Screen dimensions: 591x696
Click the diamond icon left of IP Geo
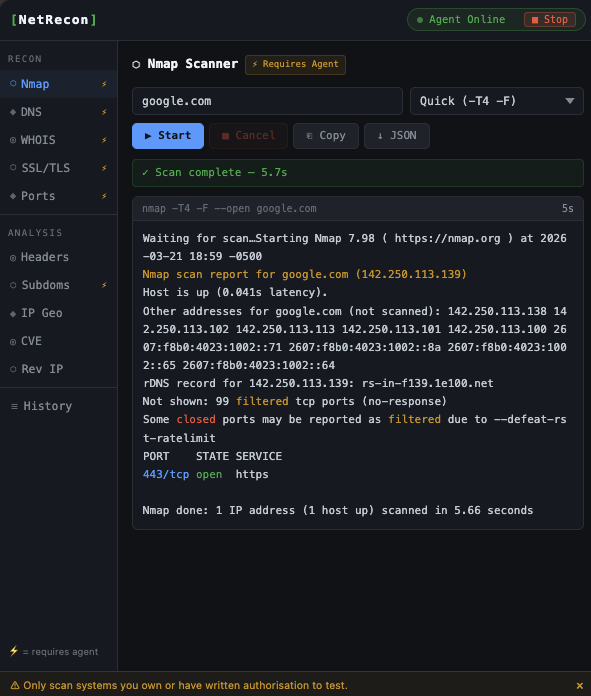tap(13, 313)
